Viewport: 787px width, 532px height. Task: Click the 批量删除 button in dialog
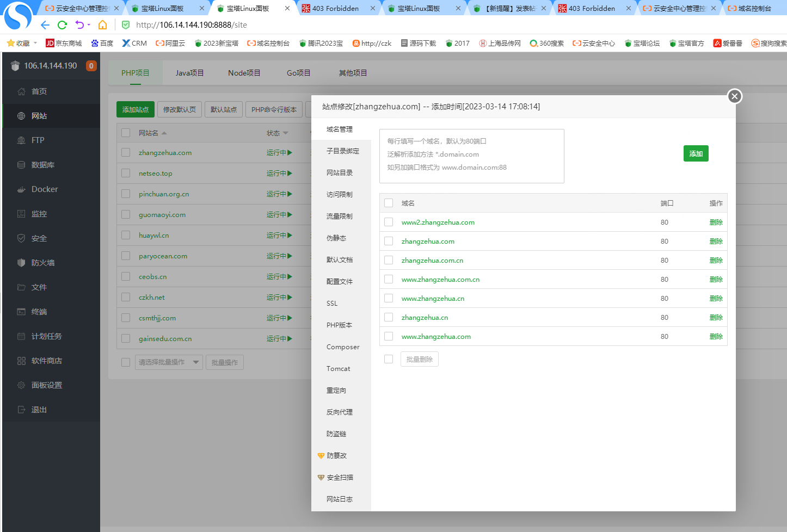420,359
